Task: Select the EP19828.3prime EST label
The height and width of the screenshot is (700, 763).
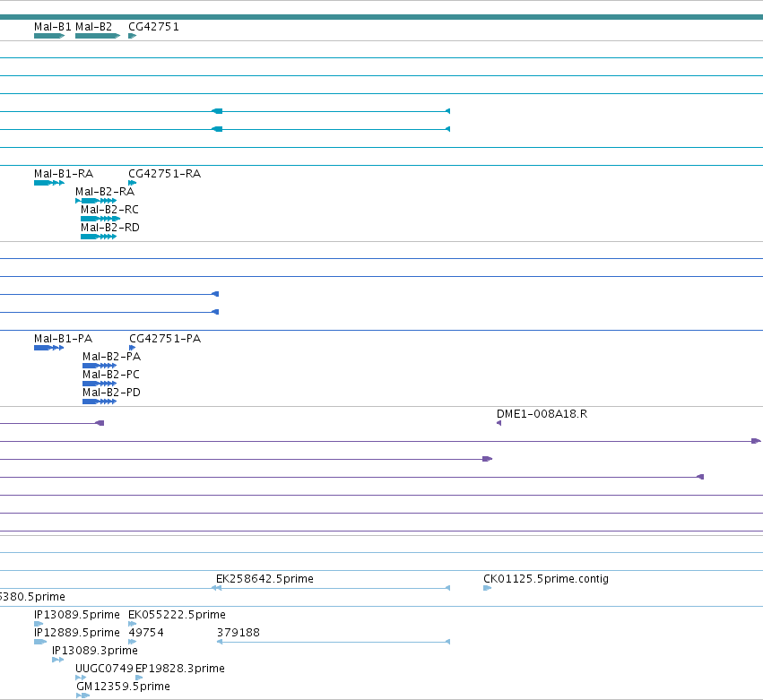Action: coord(180,669)
